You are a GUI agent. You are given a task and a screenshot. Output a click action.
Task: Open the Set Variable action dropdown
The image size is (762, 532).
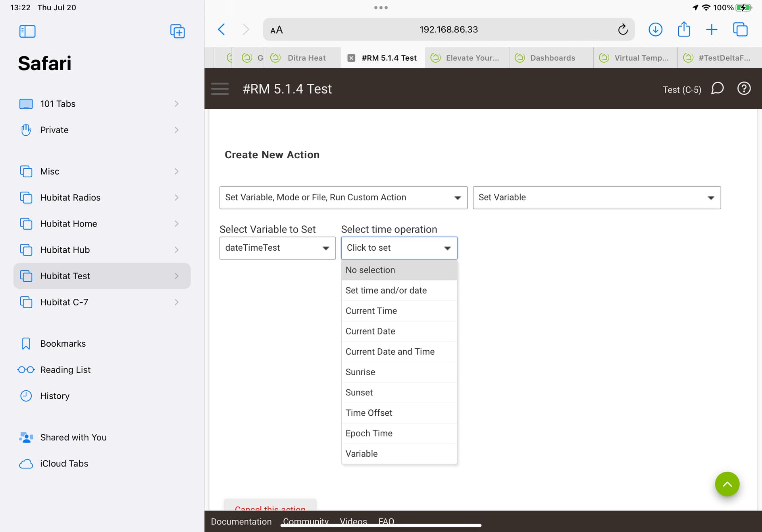point(597,198)
